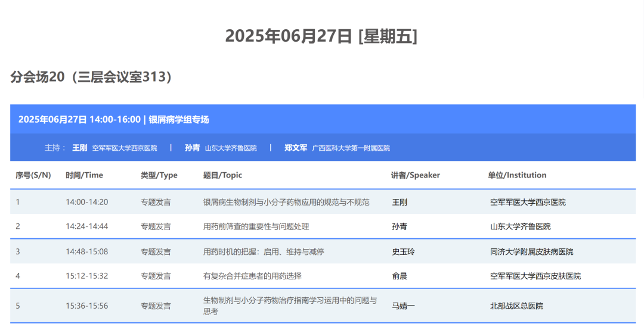Click the 时间/Time column header
The width and height of the screenshot is (644, 336).
coord(84,175)
